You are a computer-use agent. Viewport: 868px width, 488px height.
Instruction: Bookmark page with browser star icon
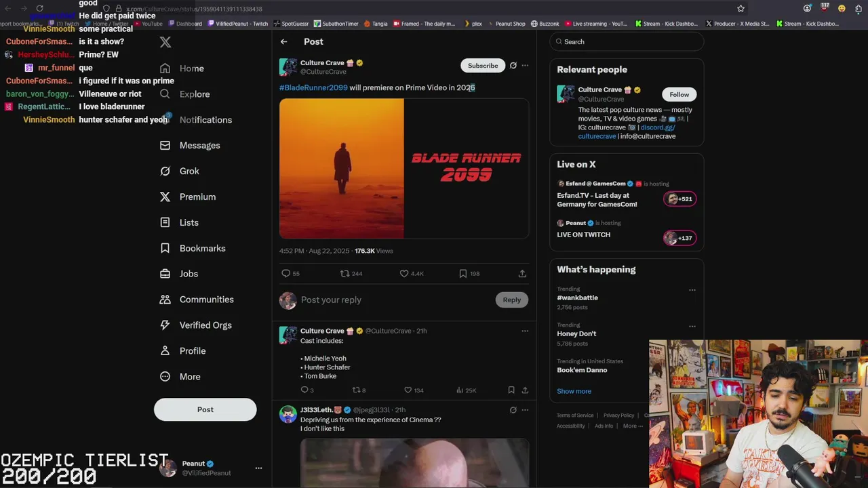pyautogui.click(x=741, y=9)
